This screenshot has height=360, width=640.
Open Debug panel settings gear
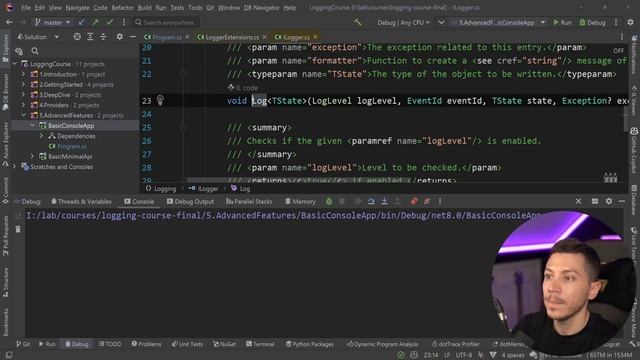609,201
